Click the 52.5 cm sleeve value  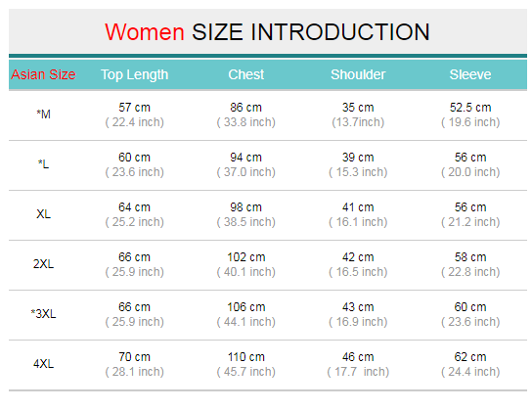[470, 108]
